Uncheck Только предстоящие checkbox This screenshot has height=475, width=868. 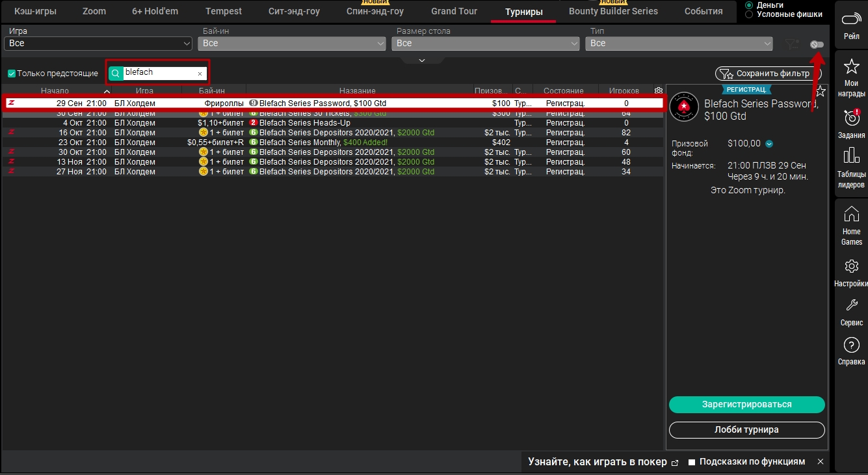(12, 74)
